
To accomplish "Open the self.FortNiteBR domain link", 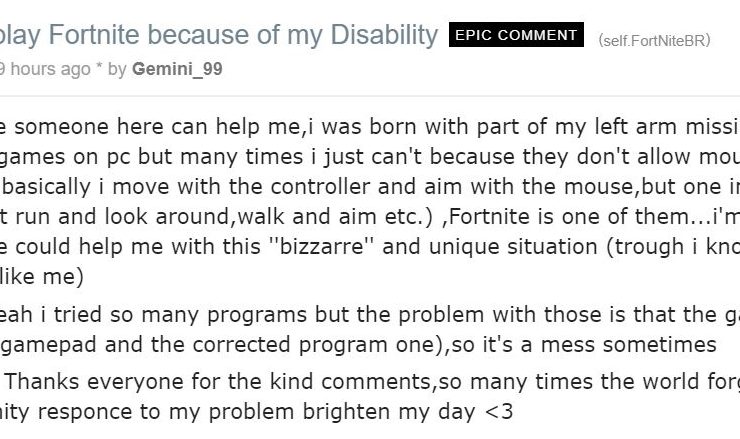I will [x=654, y=41].
